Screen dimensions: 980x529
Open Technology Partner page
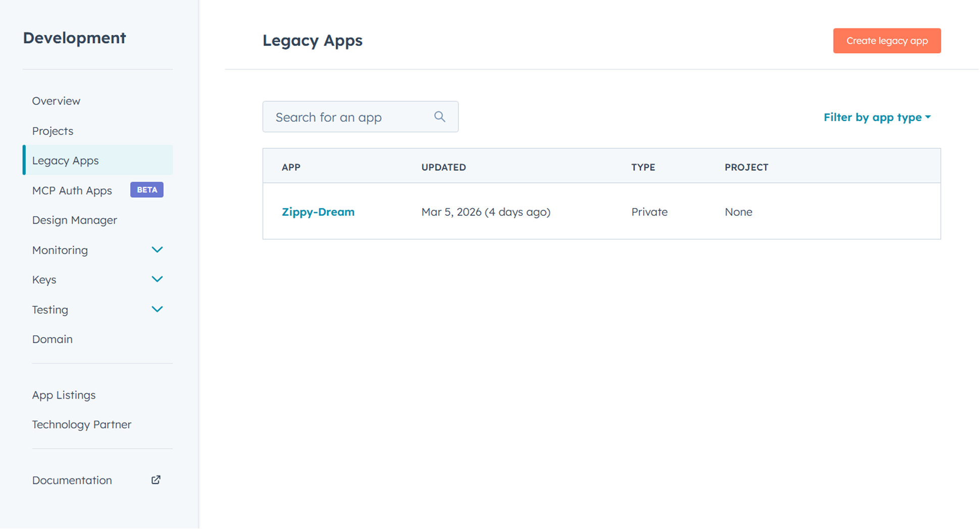click(81, 424)
